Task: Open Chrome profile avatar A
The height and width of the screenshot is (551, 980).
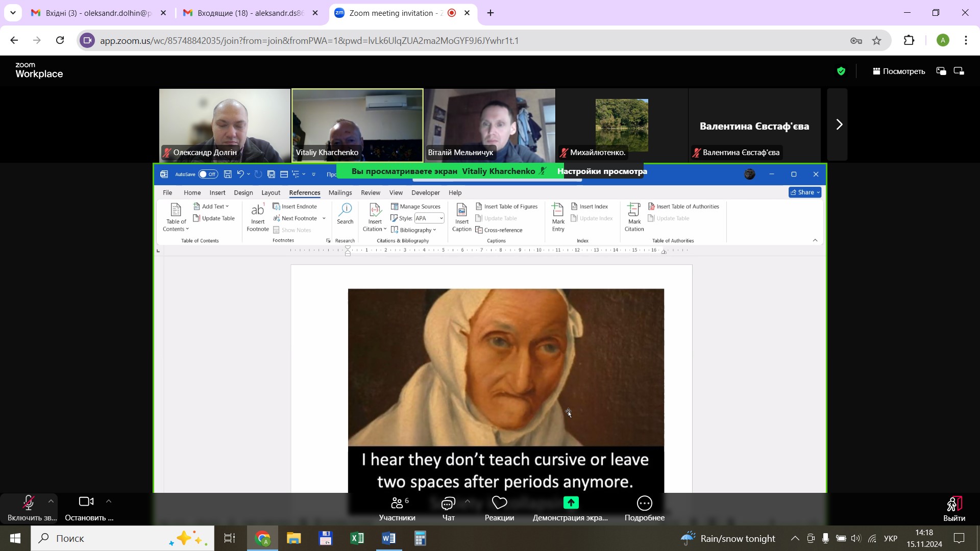Action: pos(943,41)
